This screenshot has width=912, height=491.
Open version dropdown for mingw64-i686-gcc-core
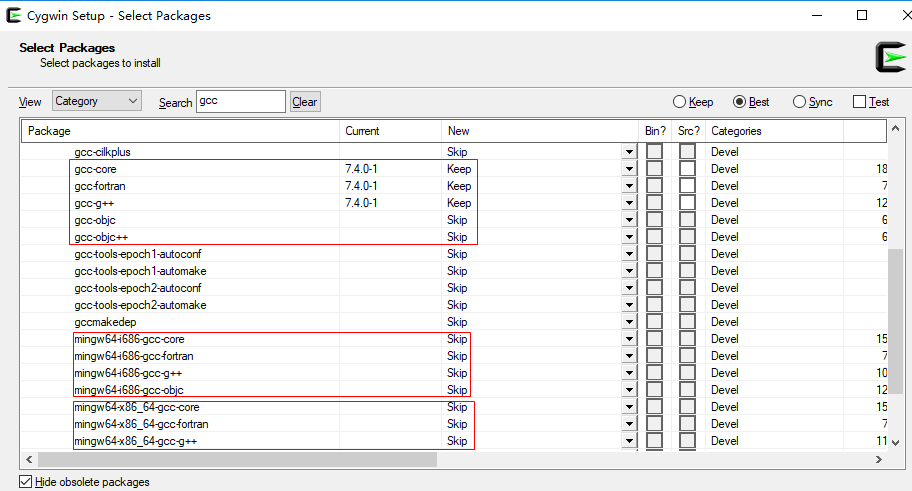tap(629, 339)
